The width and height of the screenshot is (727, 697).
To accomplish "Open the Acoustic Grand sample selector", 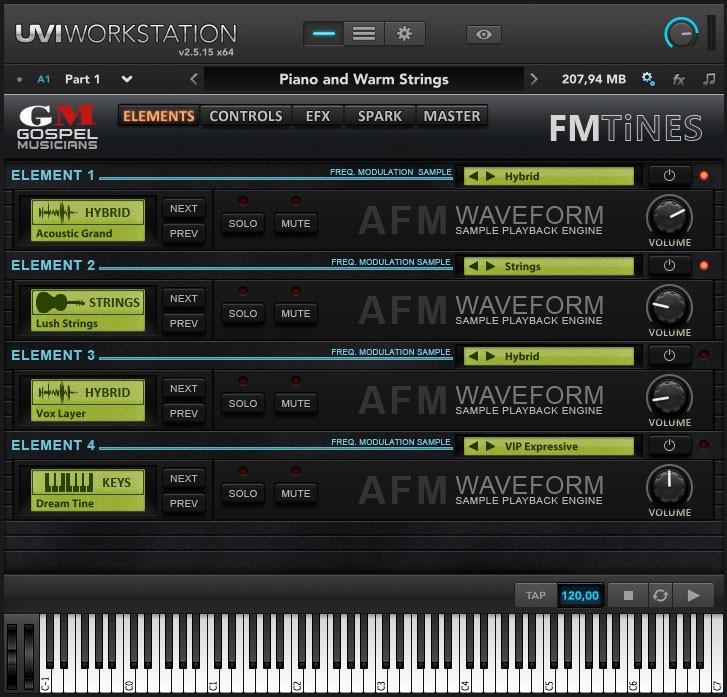I will [x=88, y=220].
